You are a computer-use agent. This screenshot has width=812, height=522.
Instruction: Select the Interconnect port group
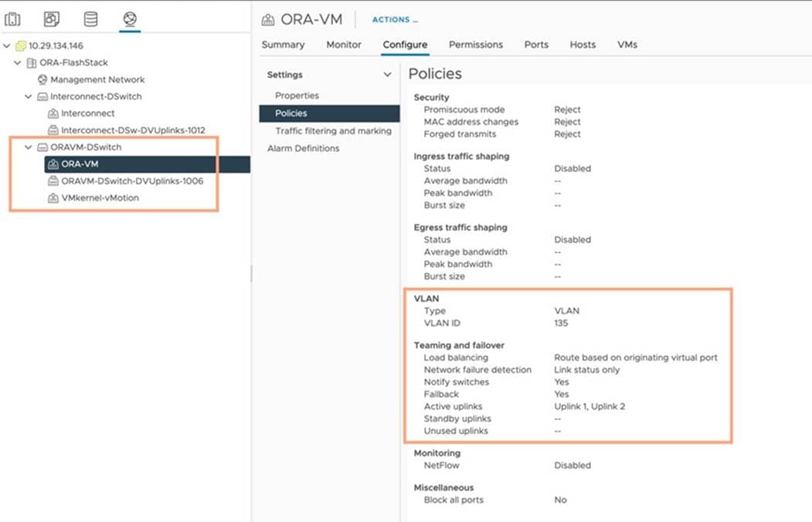pyautogui.click(x=87, y=114)
